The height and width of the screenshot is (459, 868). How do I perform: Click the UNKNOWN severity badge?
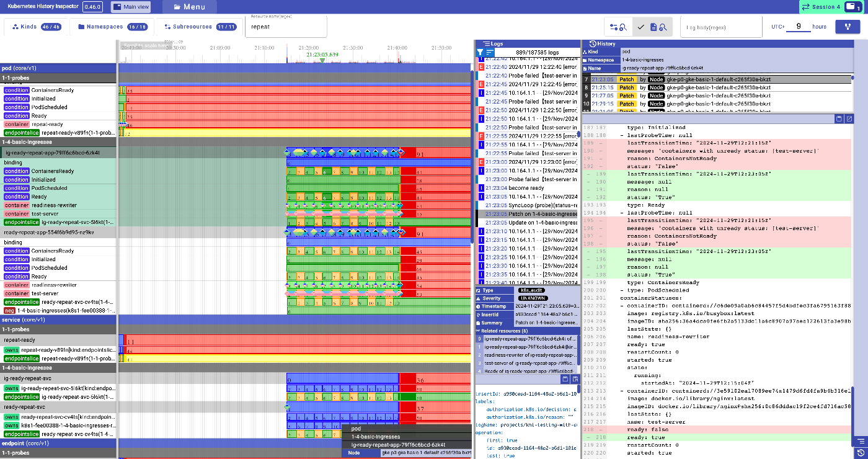pos(532,298)
